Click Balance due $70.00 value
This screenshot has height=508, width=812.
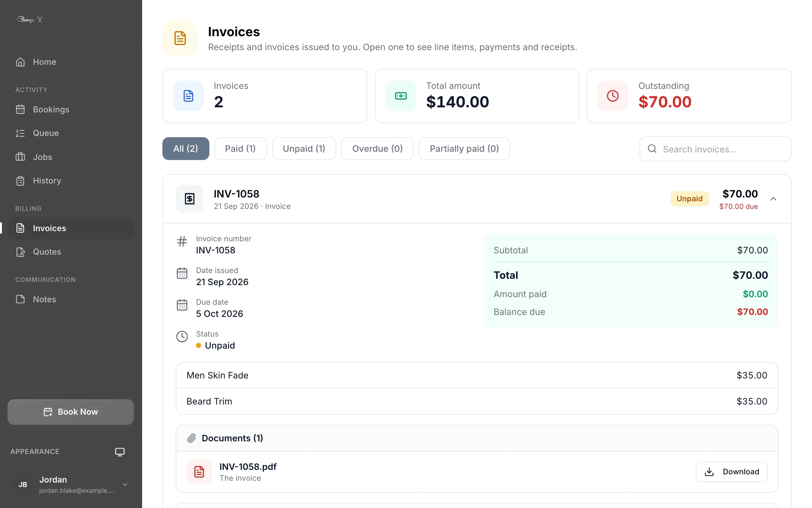(x=753, y=312)
